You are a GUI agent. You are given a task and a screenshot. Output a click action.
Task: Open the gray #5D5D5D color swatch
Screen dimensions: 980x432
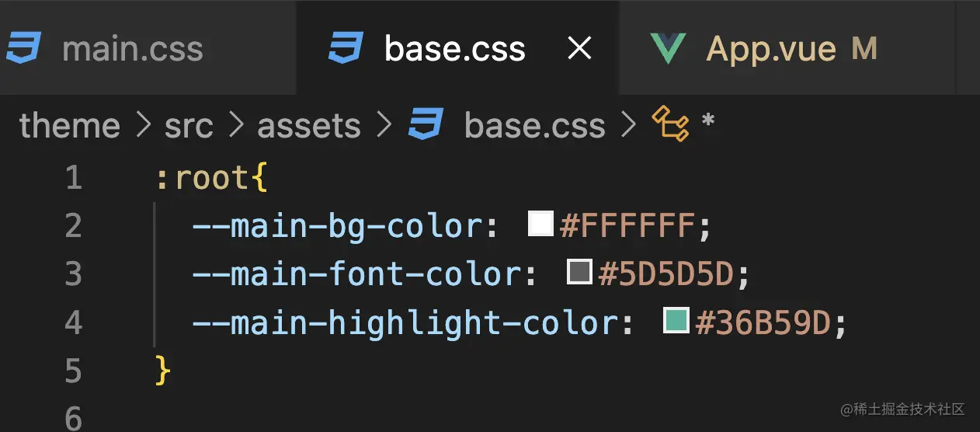(x=579, y=272)
